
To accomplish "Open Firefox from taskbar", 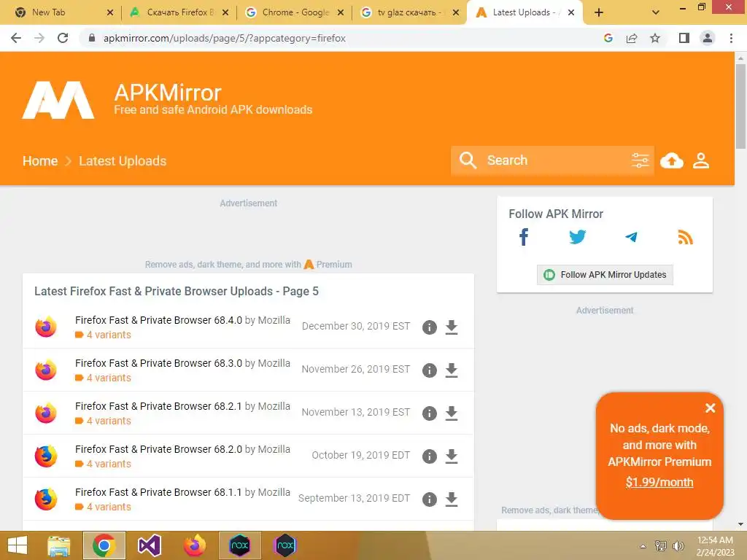I will (x=195, y=545).
